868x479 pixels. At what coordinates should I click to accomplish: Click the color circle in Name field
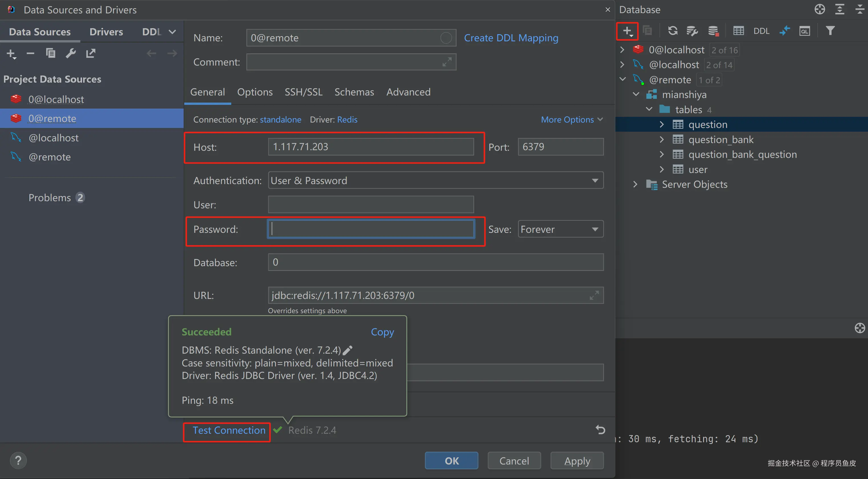click(x=446, y=38)
